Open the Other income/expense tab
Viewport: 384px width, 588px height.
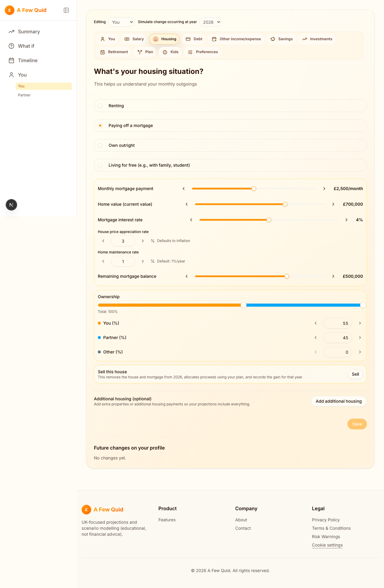pyautogui.click(x=236, y=39)
